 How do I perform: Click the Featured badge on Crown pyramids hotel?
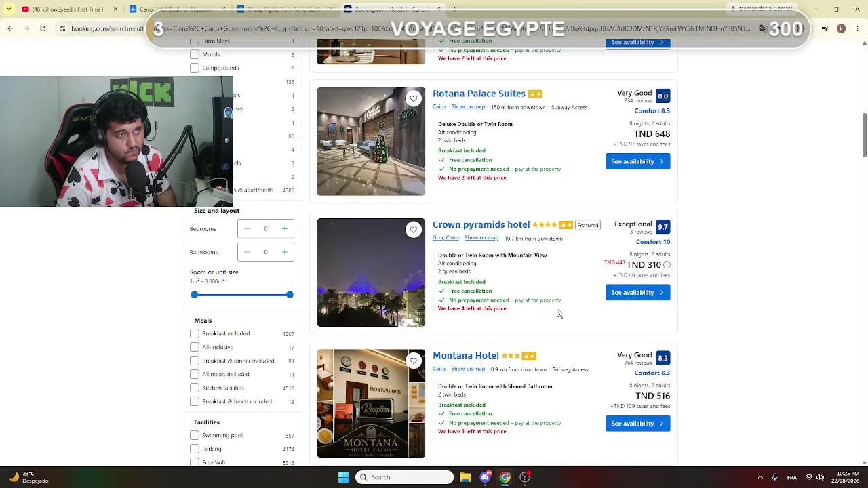(x=588, y=225)
